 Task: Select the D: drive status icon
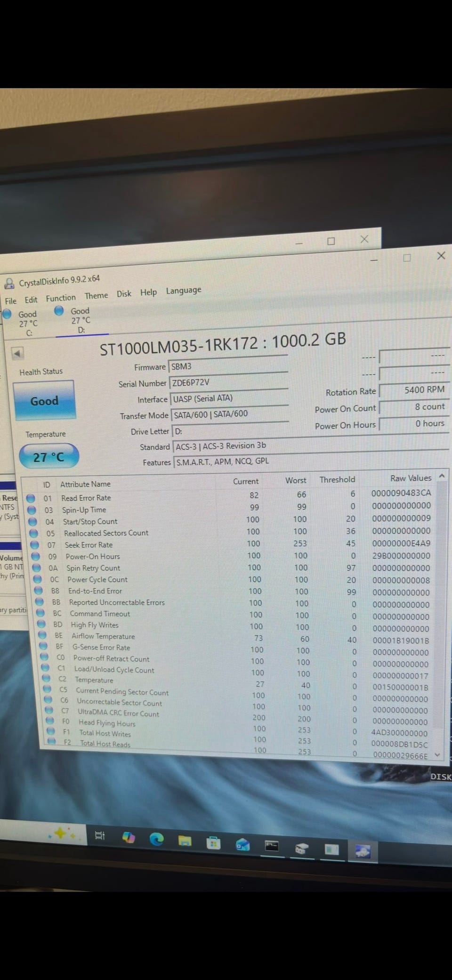59,311
